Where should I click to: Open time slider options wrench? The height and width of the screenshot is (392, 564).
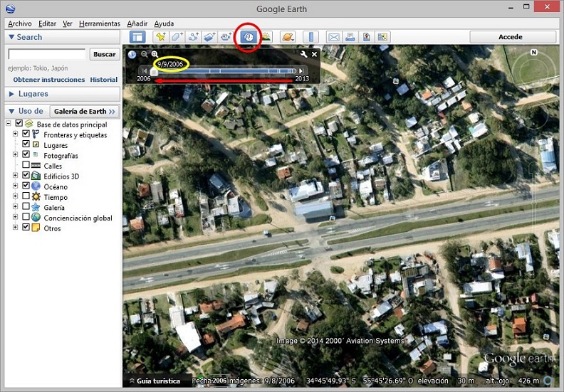(304, 54)
